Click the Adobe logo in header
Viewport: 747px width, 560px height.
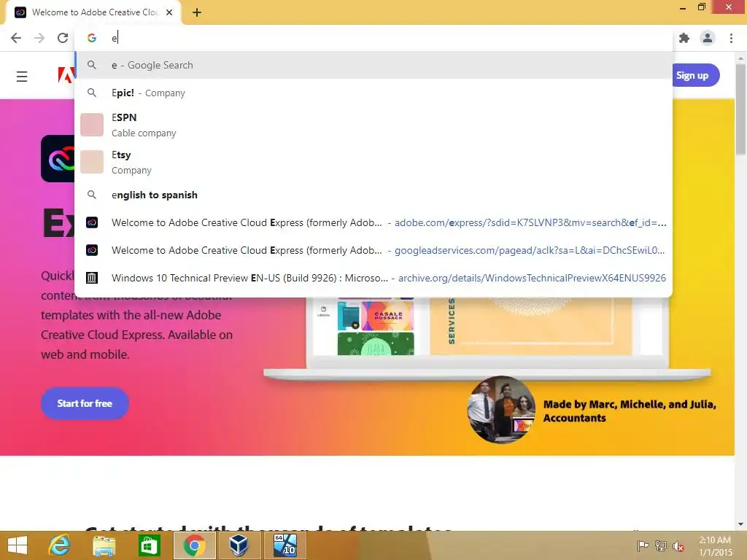66,75
